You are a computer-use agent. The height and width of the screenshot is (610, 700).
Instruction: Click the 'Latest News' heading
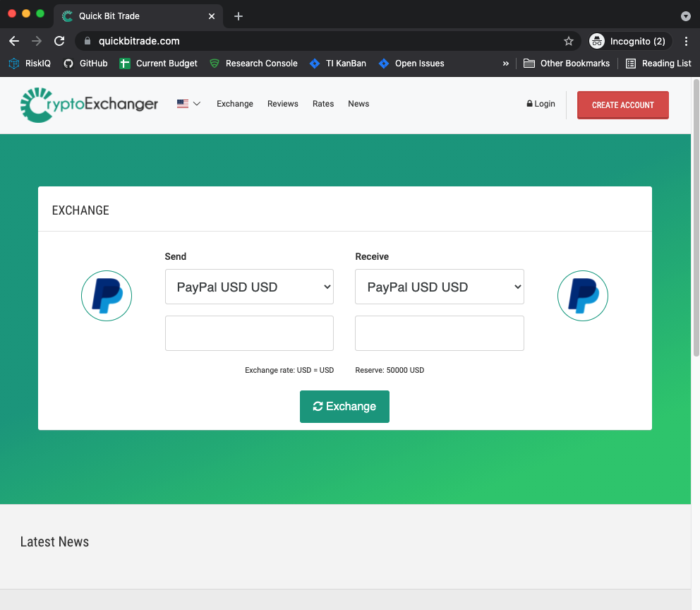pos(54,542)
